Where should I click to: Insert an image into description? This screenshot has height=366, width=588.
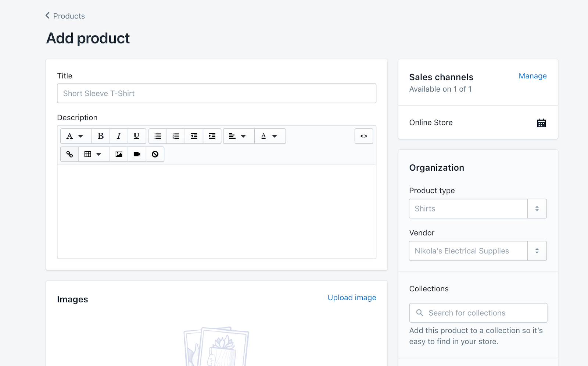pos(119,154)
